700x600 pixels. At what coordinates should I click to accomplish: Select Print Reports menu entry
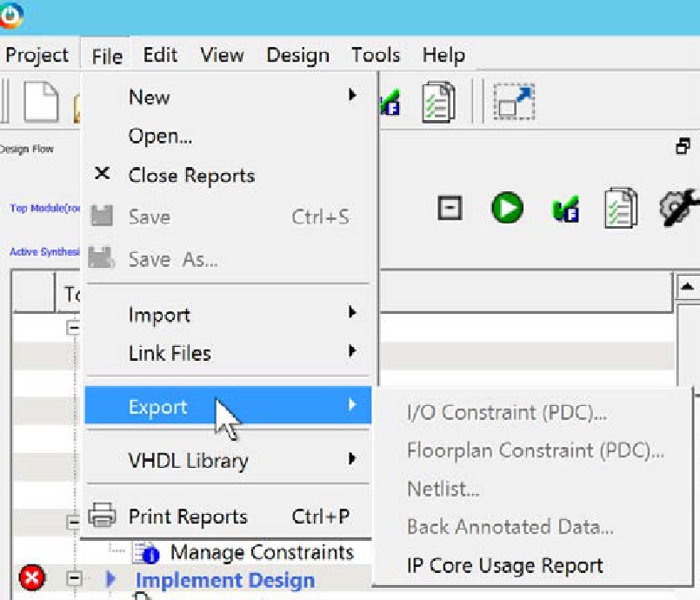[187, 516]
